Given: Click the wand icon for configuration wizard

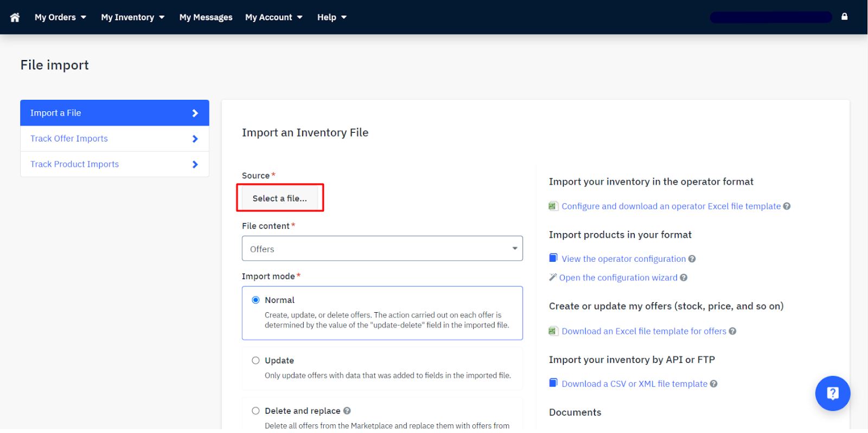Looking at the screenshot, I should pos(553,277).
